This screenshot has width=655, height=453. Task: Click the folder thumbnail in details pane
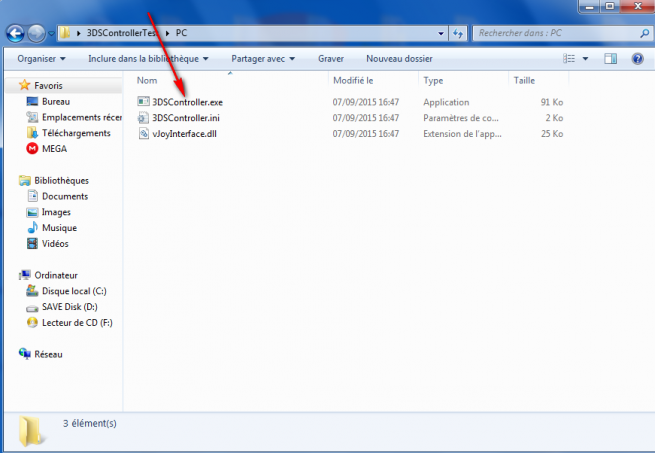tap(32, 430)
